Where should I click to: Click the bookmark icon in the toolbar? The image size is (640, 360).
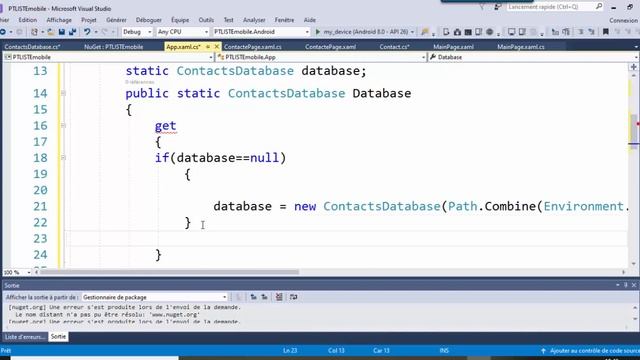[606, 32]
